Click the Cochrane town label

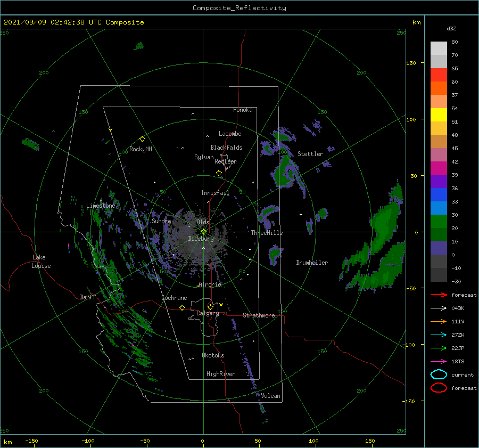point(174,298)
